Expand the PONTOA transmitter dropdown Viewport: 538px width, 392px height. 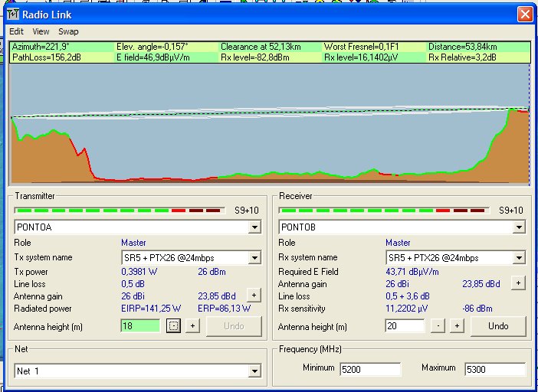254,227
